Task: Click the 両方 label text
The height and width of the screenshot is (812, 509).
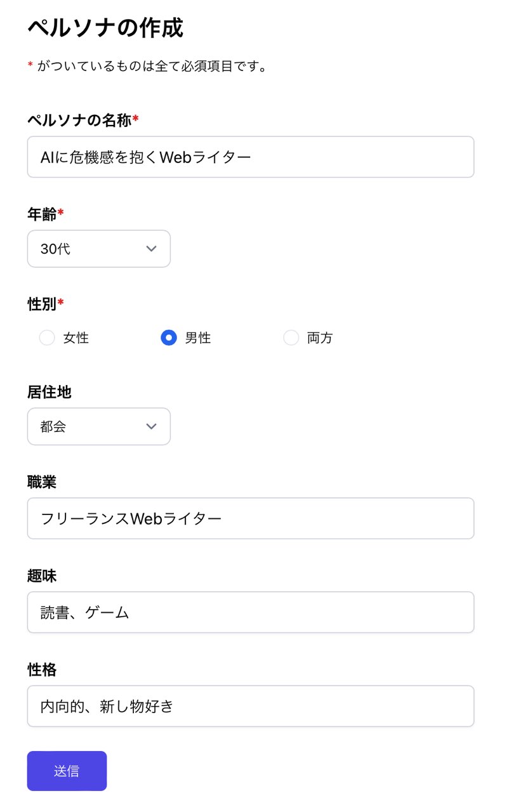Action: pos(320,338)
